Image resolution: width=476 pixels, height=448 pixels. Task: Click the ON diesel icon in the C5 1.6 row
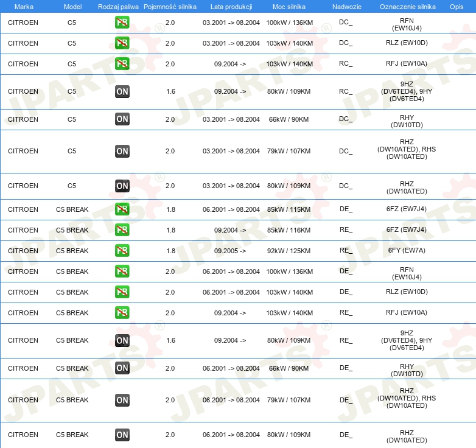[x=122, y=91]
